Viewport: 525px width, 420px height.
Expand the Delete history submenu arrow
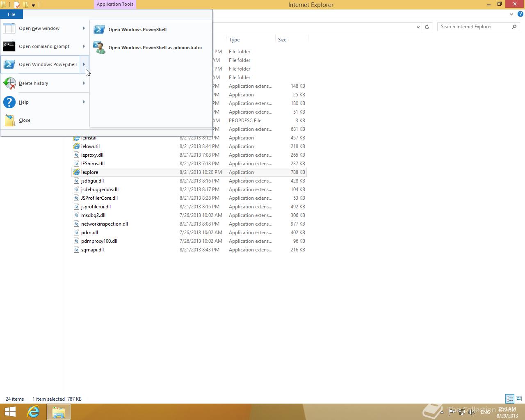(84, 83)
